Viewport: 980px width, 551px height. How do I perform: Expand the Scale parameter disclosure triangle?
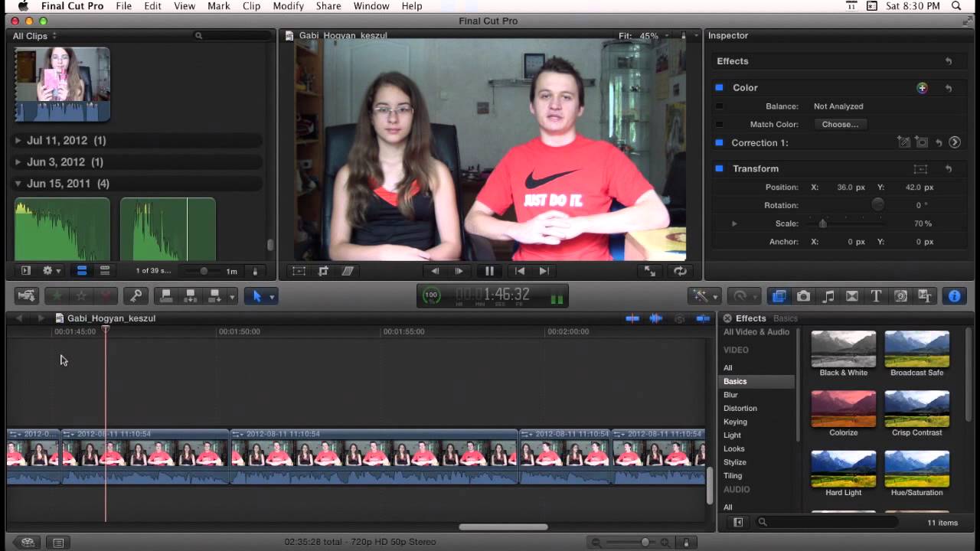click(x=734, y=223)
